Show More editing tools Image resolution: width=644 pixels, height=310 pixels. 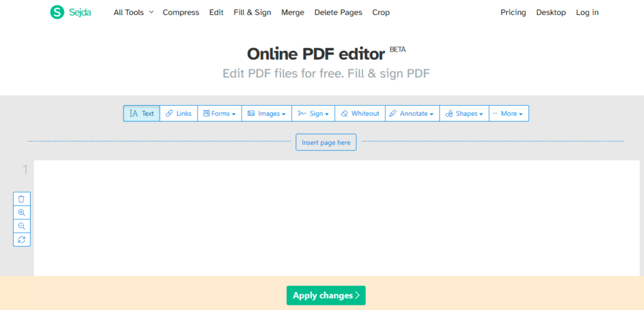(508, 113)
